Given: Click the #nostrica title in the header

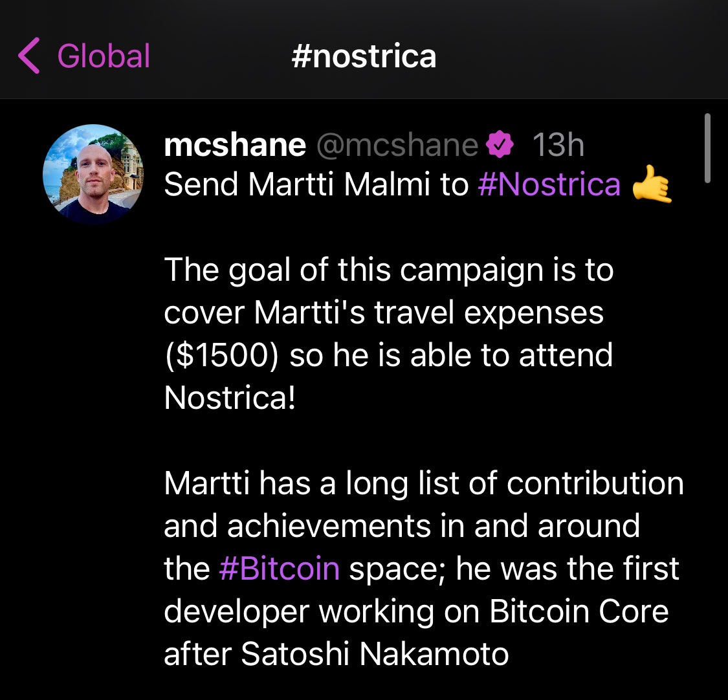Looking at the screenshot, I should [x=364, y=56].
